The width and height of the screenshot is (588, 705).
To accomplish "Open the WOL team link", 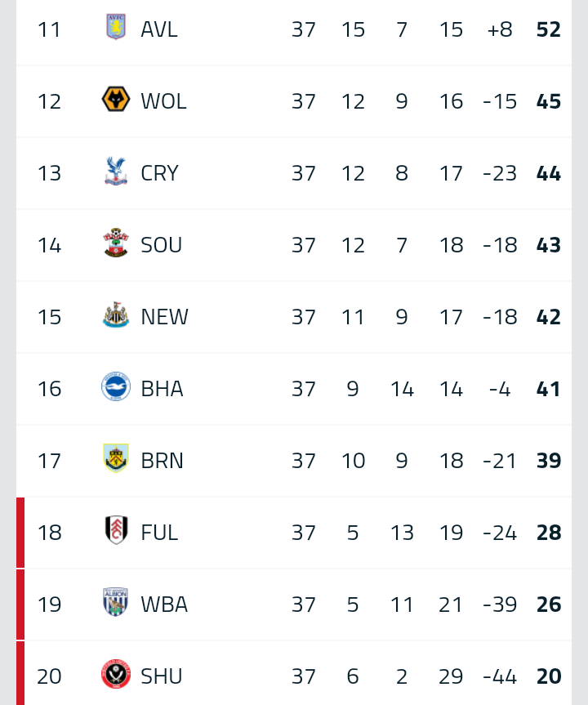I will click(163, 101).
